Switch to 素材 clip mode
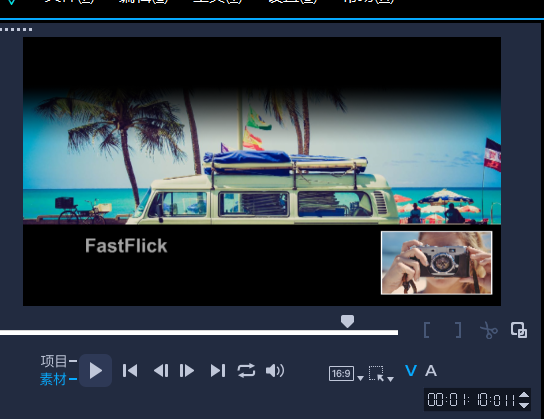Screen dimensions: 544x419 (x=53, y=379)
